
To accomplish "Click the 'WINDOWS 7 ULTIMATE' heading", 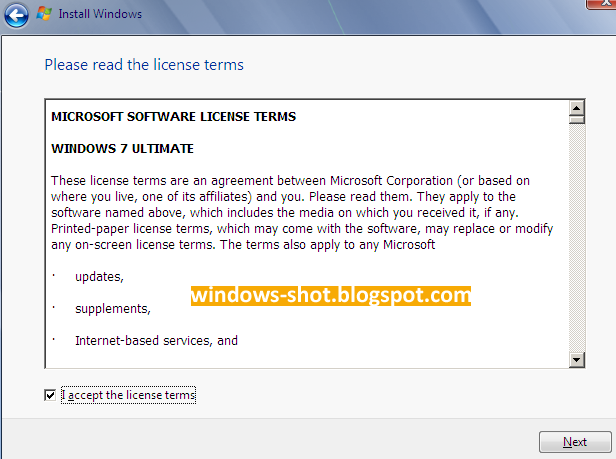I will pos(122,149).
